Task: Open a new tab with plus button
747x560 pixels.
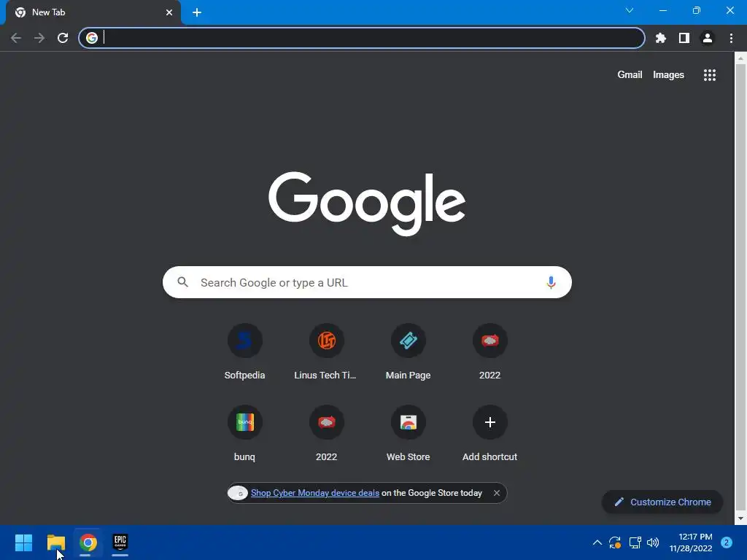Action: coord(197,12)
